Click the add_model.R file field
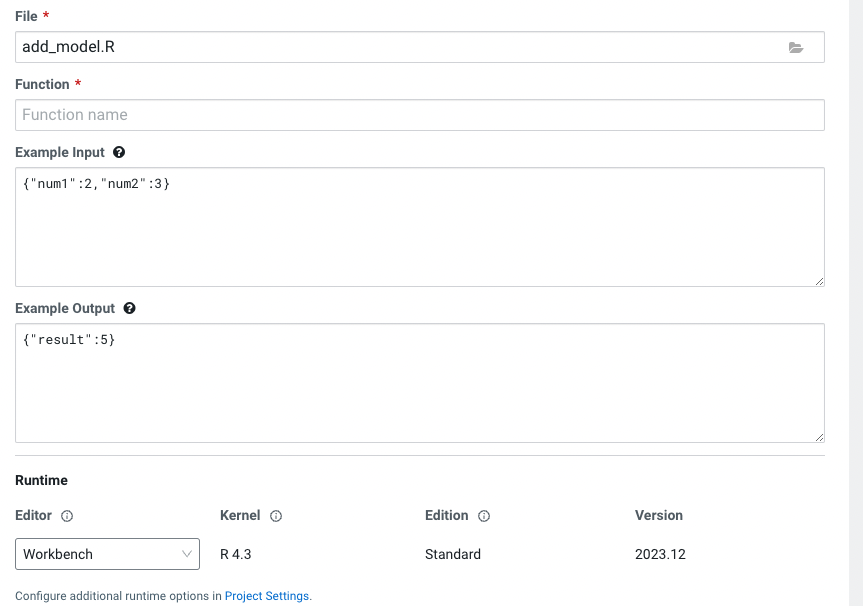The height and width of the screenshot is (606, 863). 400,47
